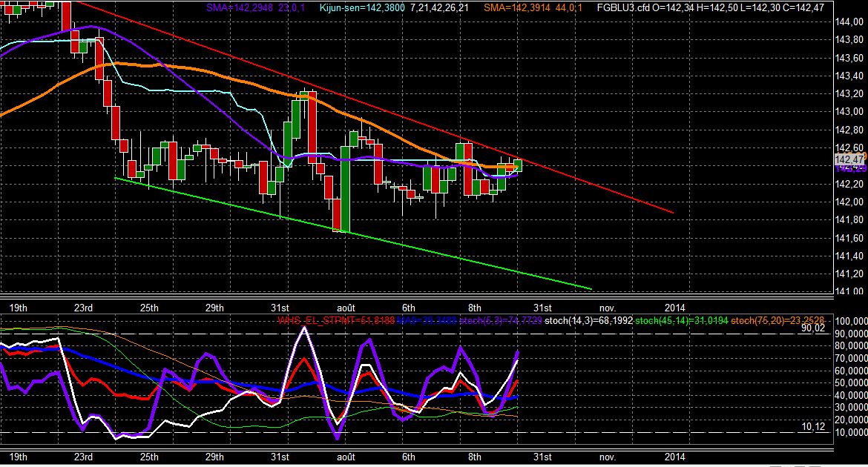Click the 143,60 price axis label
Screen dimensions: 868x467
[x=849, y=58]
